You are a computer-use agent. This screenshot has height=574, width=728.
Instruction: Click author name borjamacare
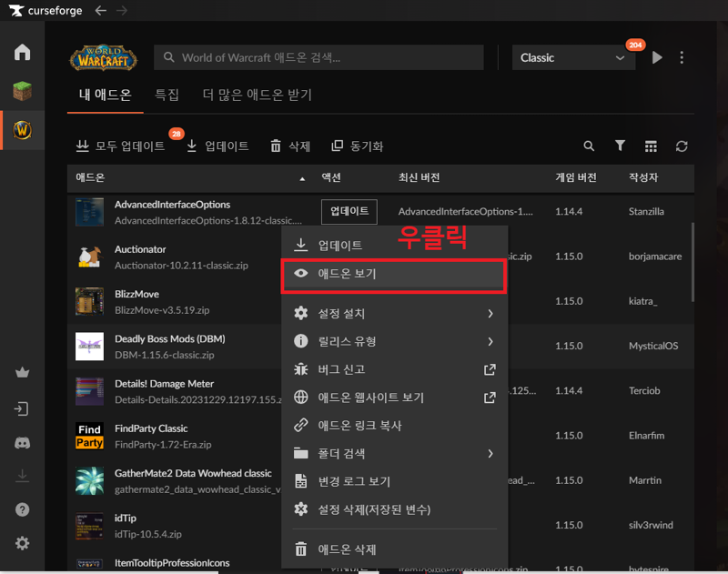(x=655, y=257)
